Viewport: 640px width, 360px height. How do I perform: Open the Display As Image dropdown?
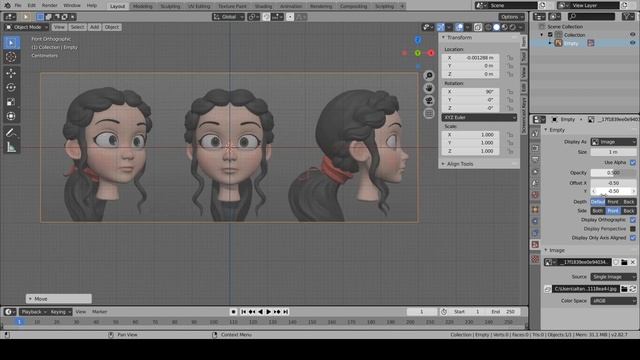tap(613, 142)
